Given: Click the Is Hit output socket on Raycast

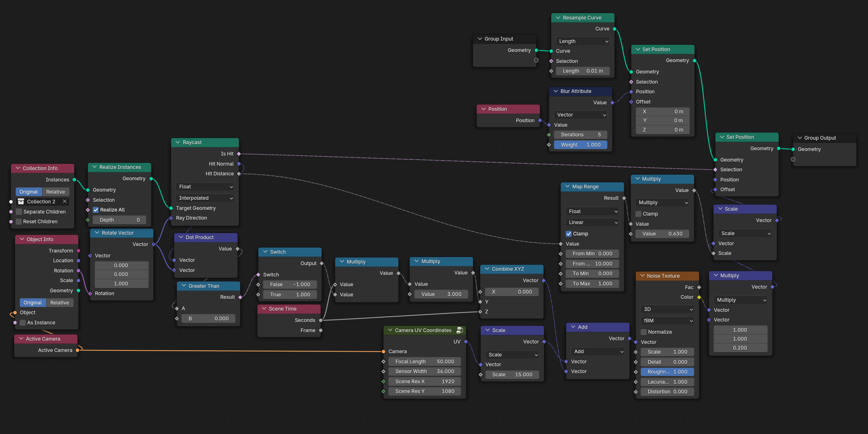Looking at the screenshot, I should coord(239,154).
